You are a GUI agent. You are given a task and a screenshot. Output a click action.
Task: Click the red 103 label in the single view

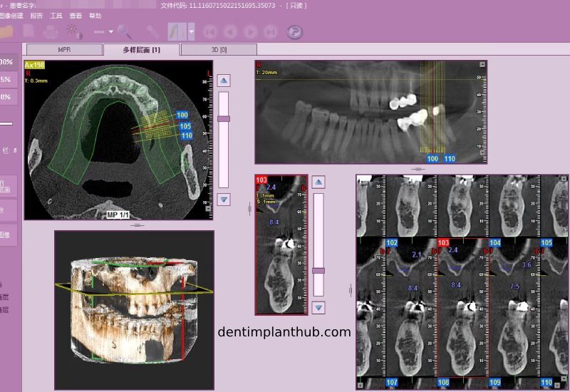261,180
